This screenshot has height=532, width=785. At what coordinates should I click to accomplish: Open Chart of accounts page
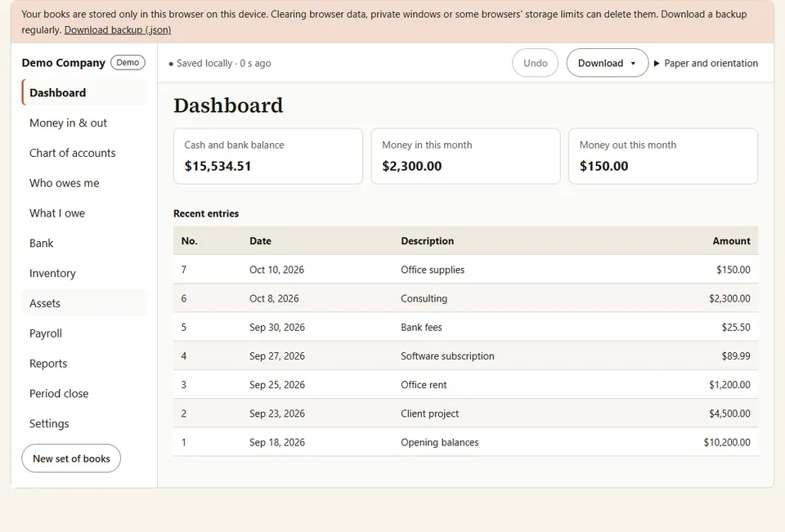pos(84,153)
